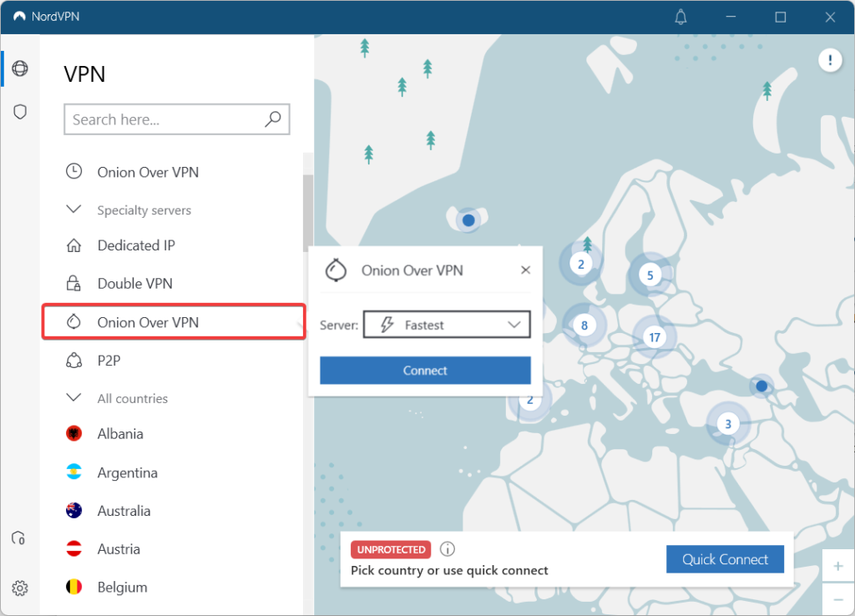This screenshot has height=616, width=855.
Task: Click the Quick Connect button
Action: click(725, 559)
